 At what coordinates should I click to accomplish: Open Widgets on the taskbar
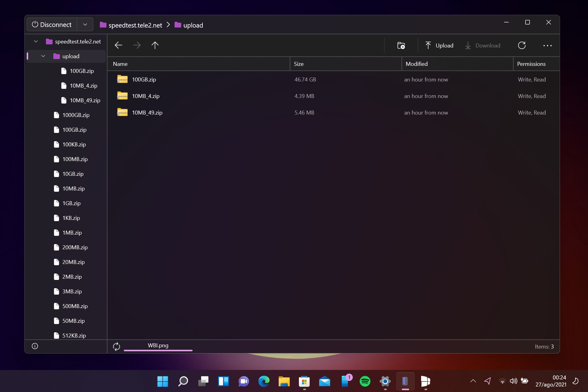coord(223,381)
